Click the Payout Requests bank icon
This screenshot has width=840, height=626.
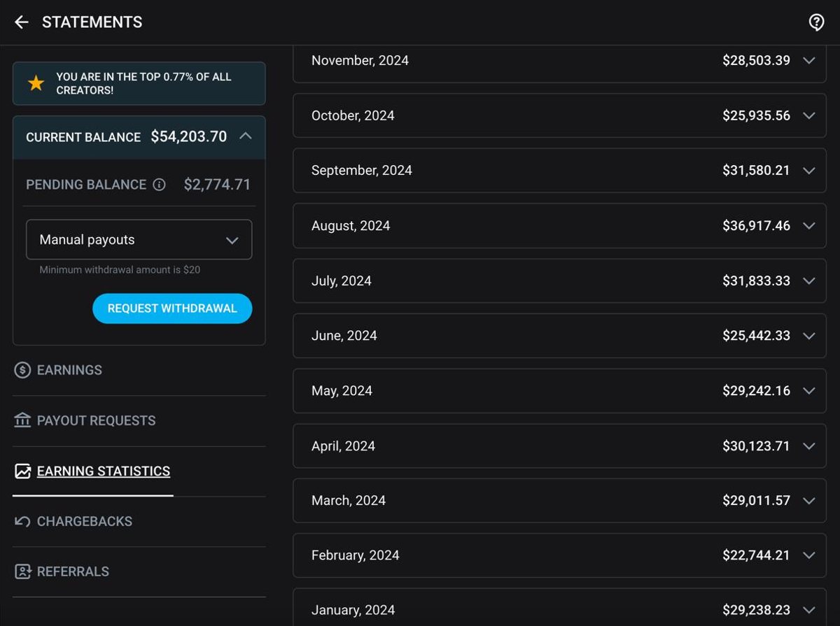coord(22,420)
